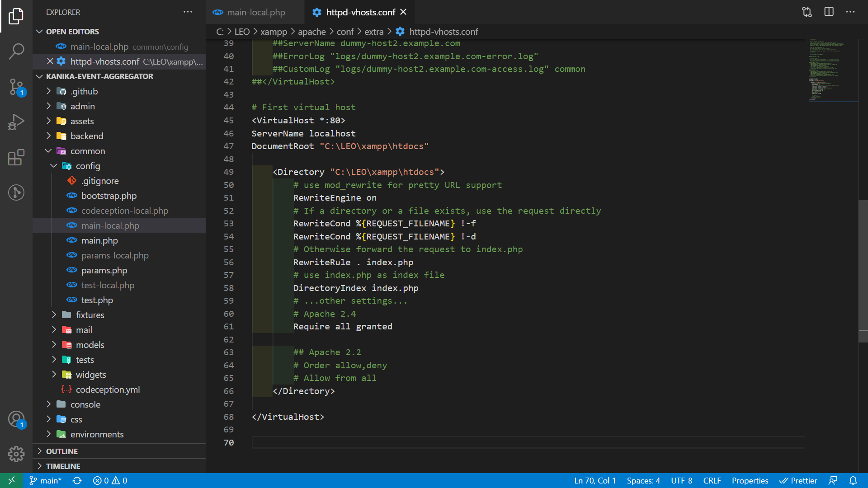Open notifications bell in status bar

coord(853,480)
